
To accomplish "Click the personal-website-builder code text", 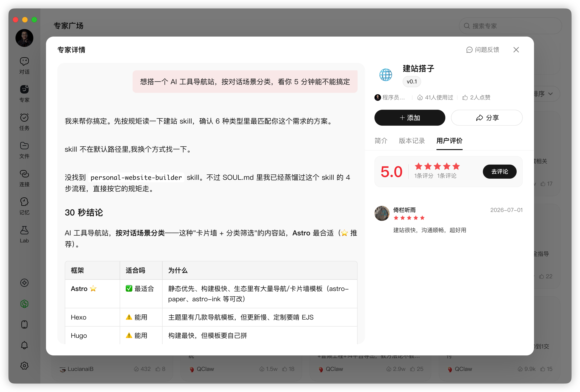I will 136,177.
